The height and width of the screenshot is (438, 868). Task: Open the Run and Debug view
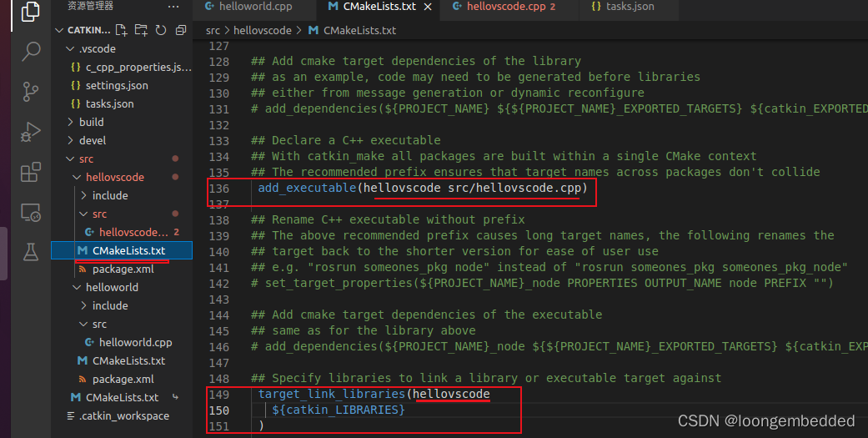pyautogui.click(x=31, y=132)
